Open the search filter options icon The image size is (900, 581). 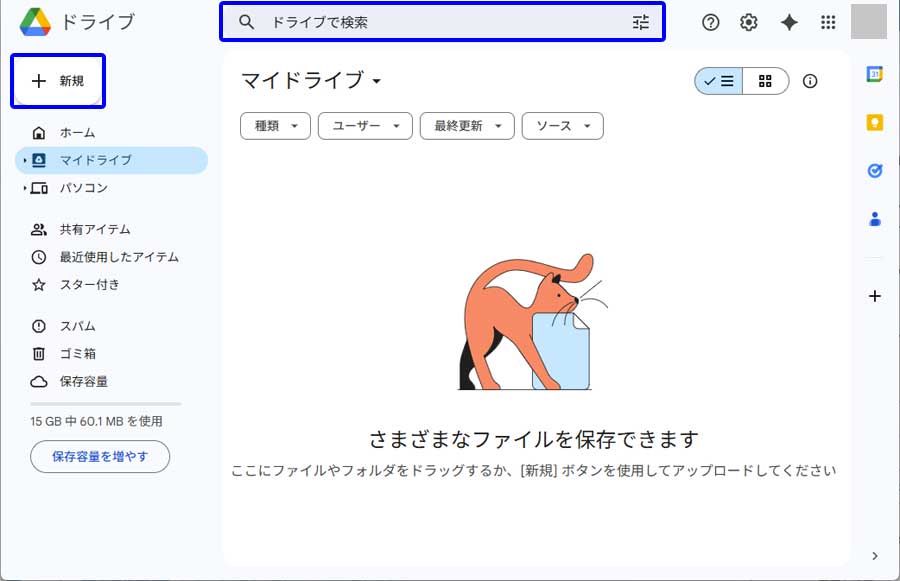641,22
